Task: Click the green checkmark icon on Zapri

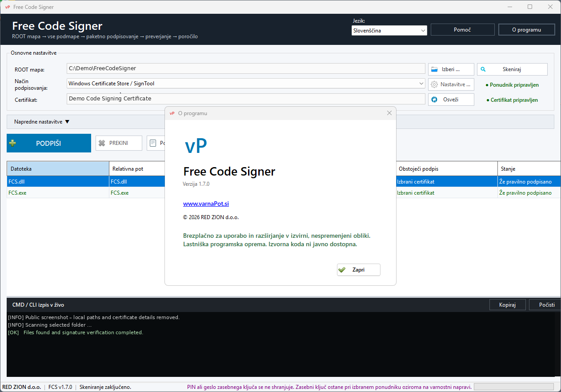Action: pos(341,270)
